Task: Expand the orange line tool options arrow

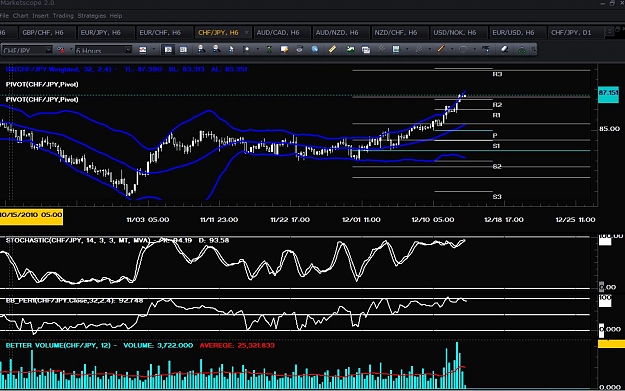Action: tap(452, 49)
